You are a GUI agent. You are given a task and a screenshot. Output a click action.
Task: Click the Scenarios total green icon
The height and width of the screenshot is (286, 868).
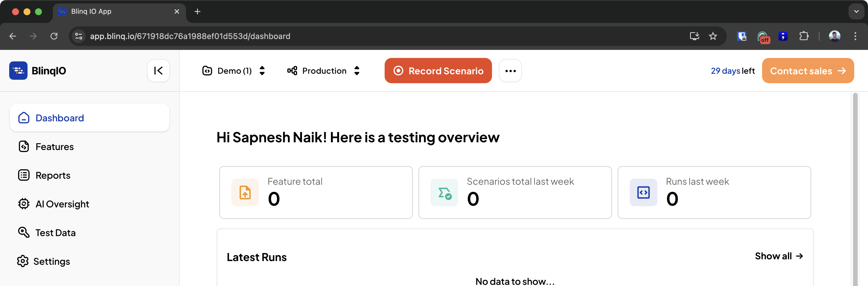pos(444,193)
